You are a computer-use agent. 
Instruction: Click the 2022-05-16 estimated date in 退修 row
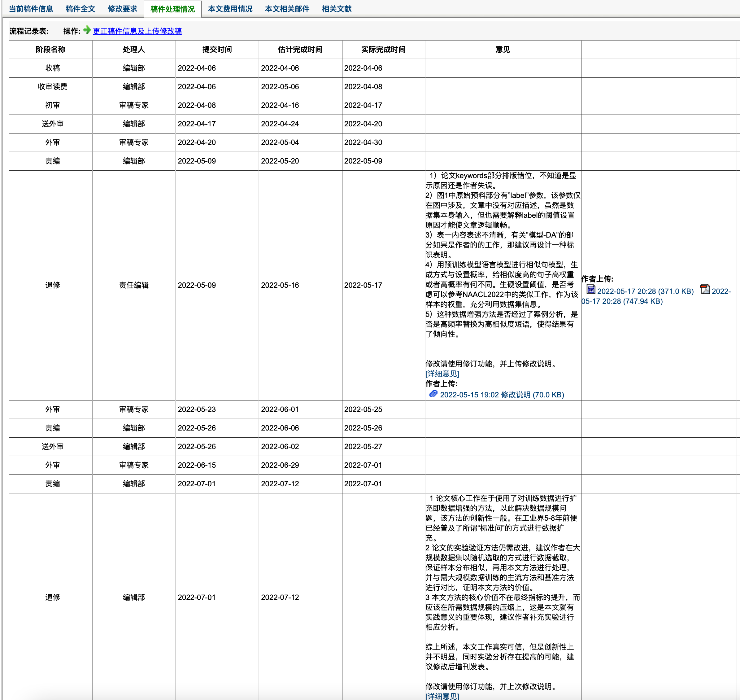click(280, 286)
